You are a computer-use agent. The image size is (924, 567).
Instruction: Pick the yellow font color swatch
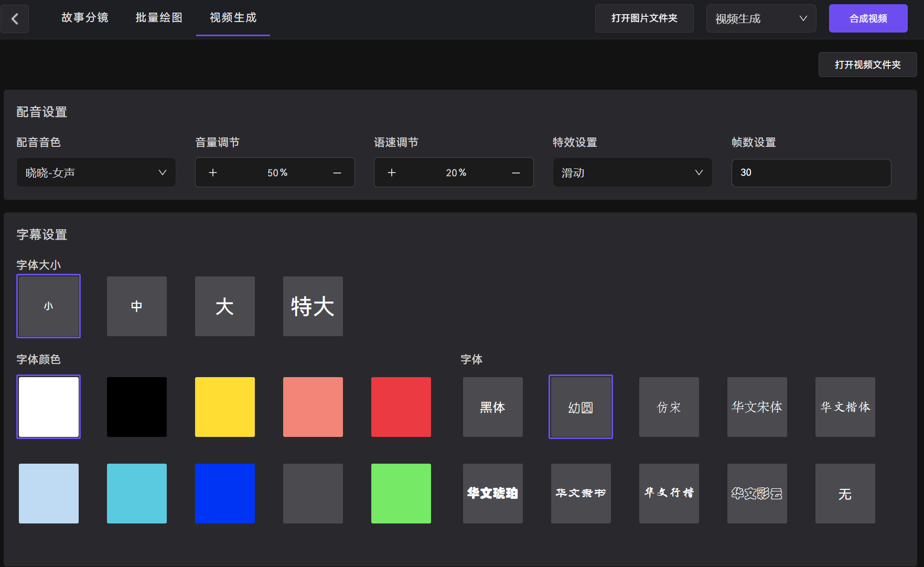click(225, 407)
